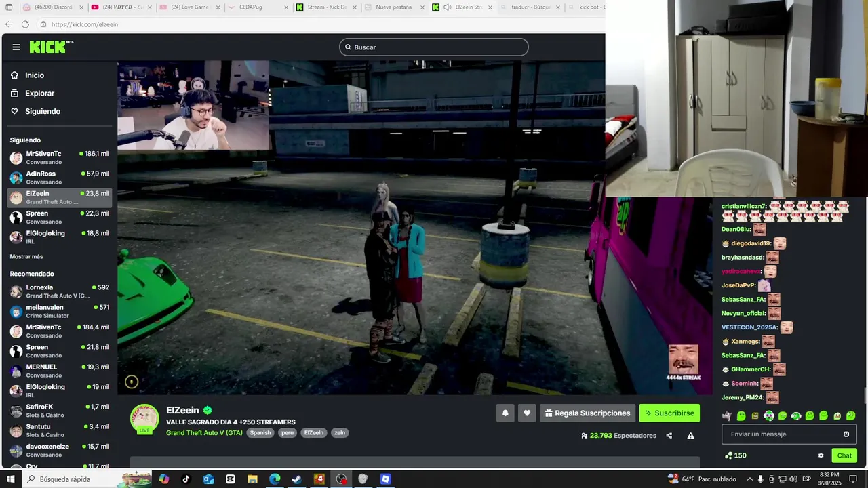Expand Mostrar más under Siguiendo
This screenshot has width=868, height=488.
[x=26, y=257]
